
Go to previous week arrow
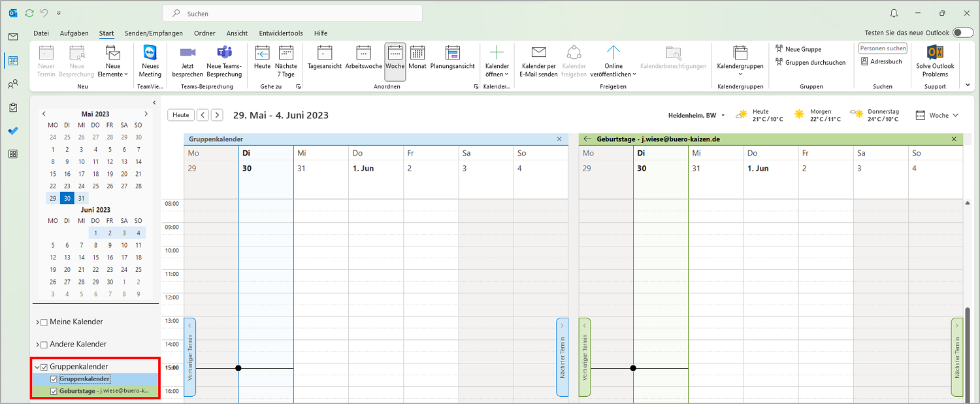[203, 115]
